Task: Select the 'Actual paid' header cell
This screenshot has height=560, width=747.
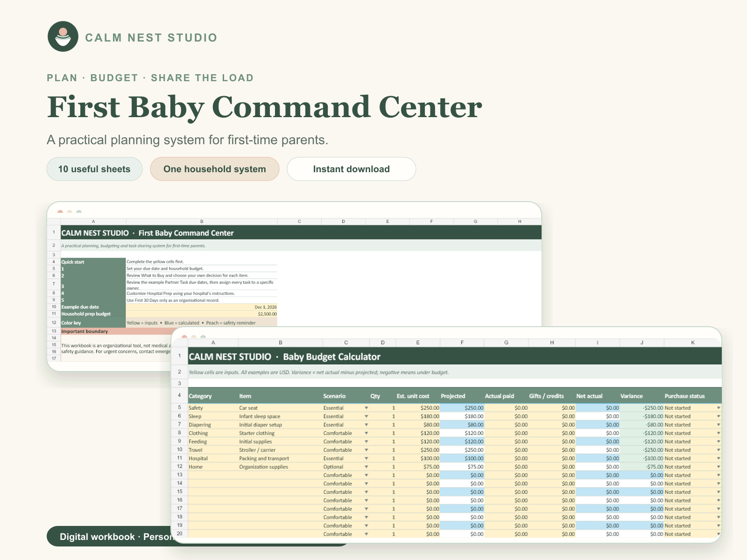Action: point(506,396)
